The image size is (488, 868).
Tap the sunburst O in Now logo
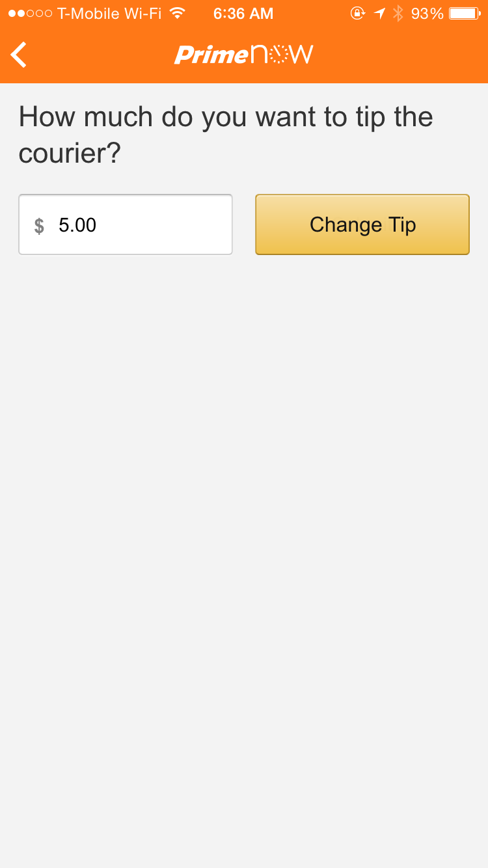pyautogui.click(x=278, y=55)
